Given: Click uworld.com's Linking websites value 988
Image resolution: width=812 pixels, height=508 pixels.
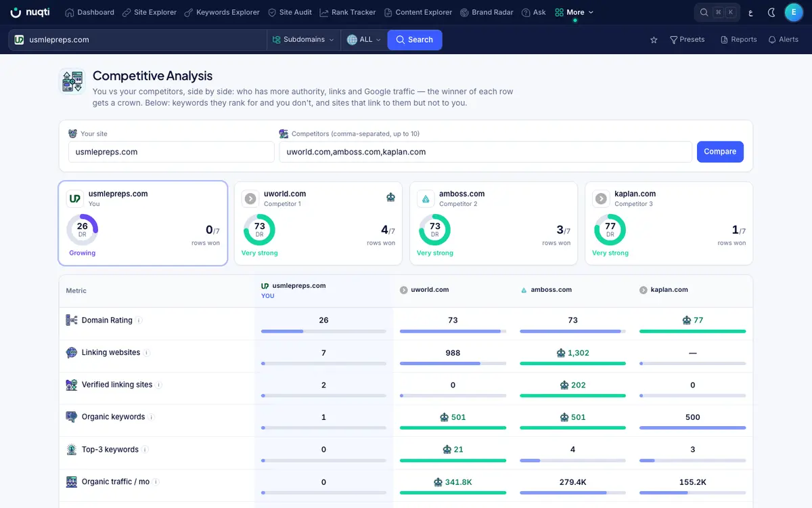Looking at the screenshot, I should click(x=453, y=353).
